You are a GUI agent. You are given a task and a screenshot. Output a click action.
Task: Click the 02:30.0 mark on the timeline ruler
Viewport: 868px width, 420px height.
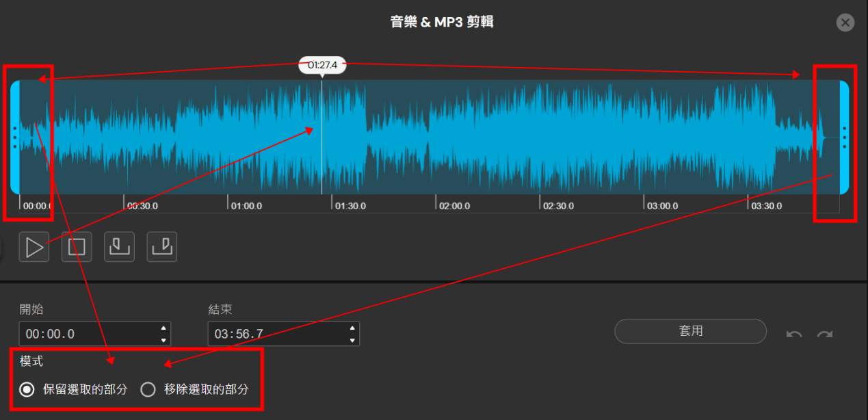[x=559, y=205]
